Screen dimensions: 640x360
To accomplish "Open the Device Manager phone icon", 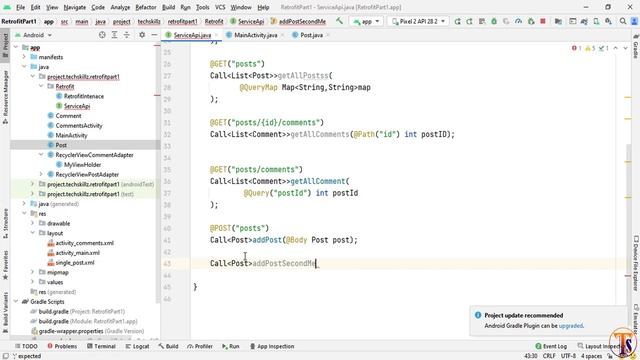I will (596, 21).
